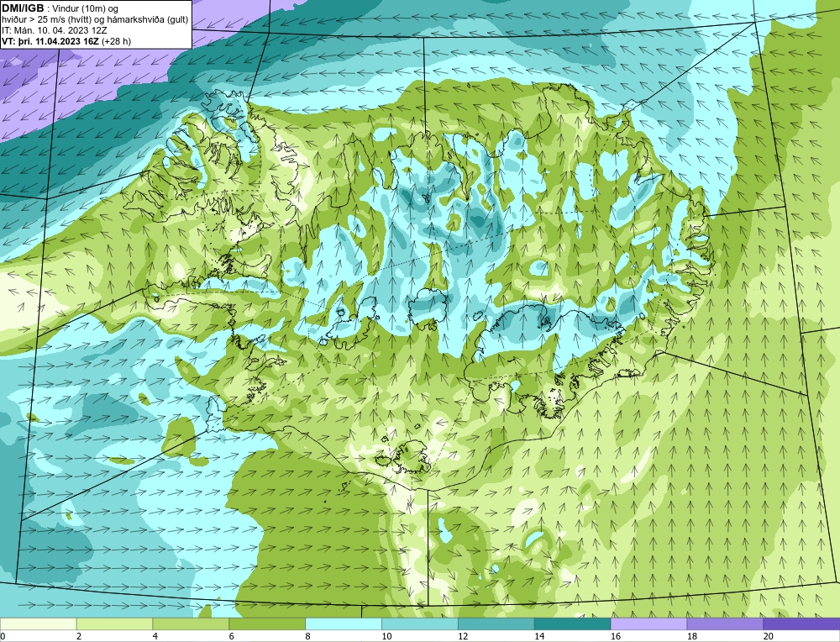Click the legend tick label '18'

(x=692, y=636)
